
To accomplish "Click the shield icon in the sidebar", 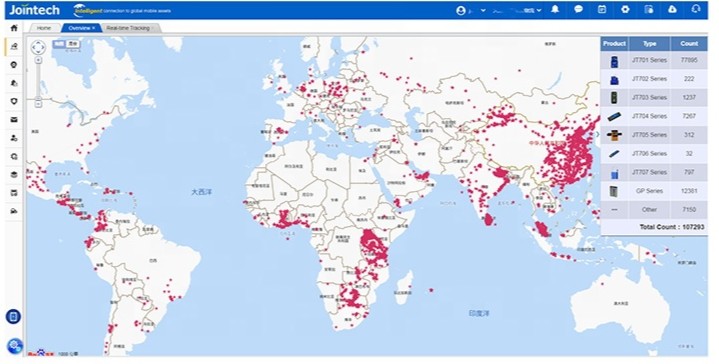I will pos(14,101).
